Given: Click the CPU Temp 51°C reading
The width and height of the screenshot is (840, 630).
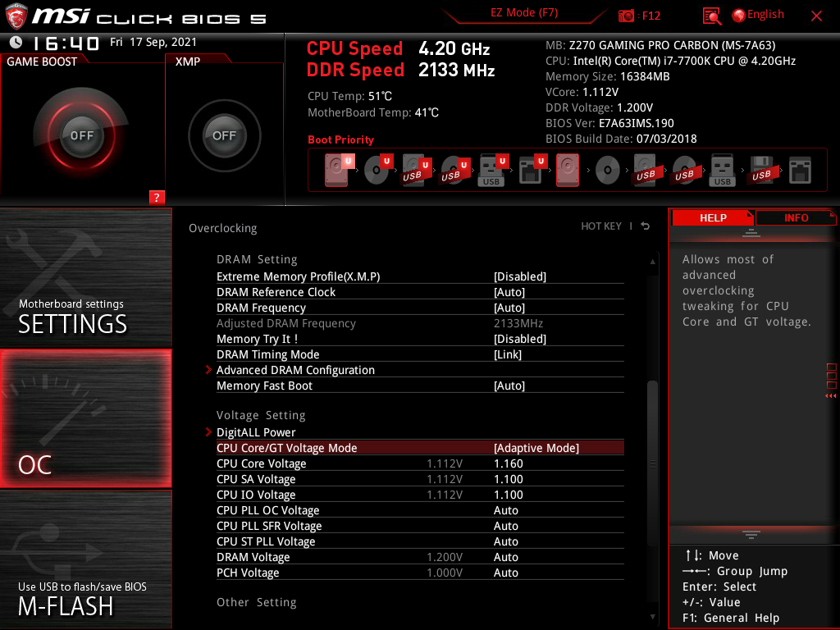Looking at the screenshot, I should point(349,96).
